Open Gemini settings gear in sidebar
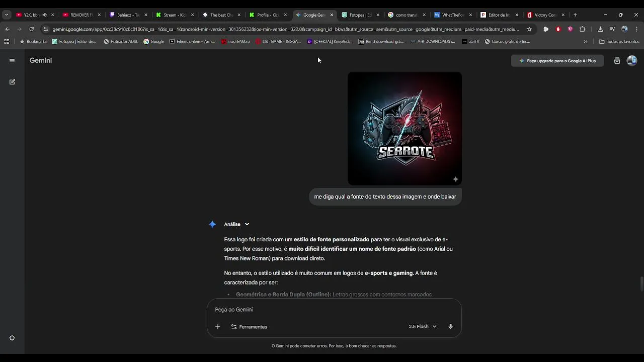The height and width of the screenshot is (362, 644). tap(12, 338)
